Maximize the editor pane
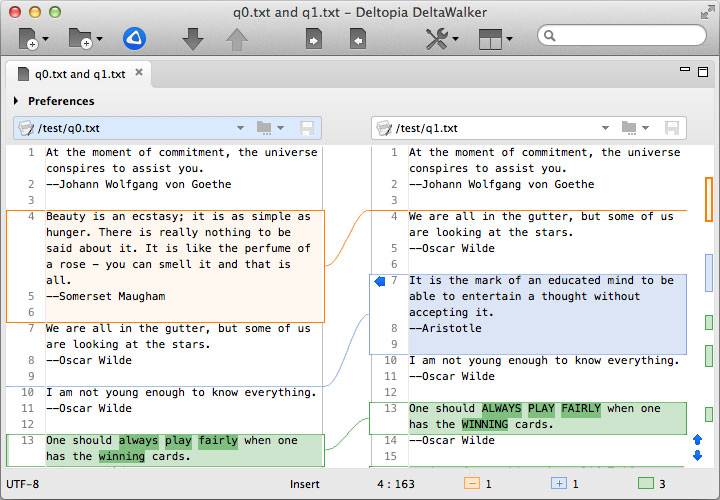 703,72
